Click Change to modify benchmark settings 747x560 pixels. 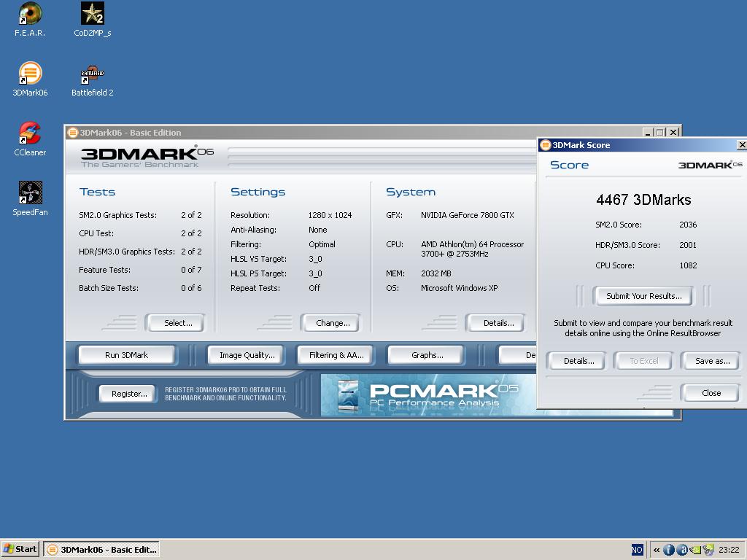pyautogui.click(x=330, y=323)
